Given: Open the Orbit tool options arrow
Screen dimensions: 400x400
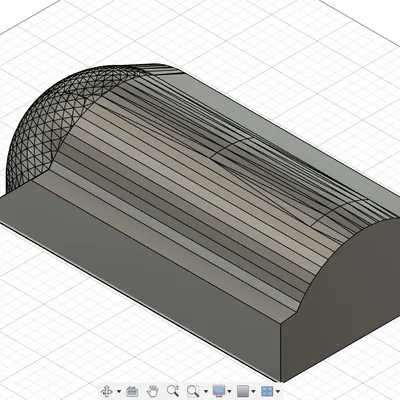Looking at the screenshot, I should (119, 391).
